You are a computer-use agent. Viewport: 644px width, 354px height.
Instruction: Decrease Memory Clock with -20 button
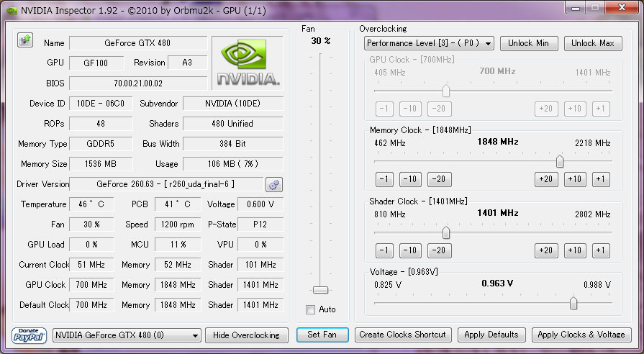(440, 179)
